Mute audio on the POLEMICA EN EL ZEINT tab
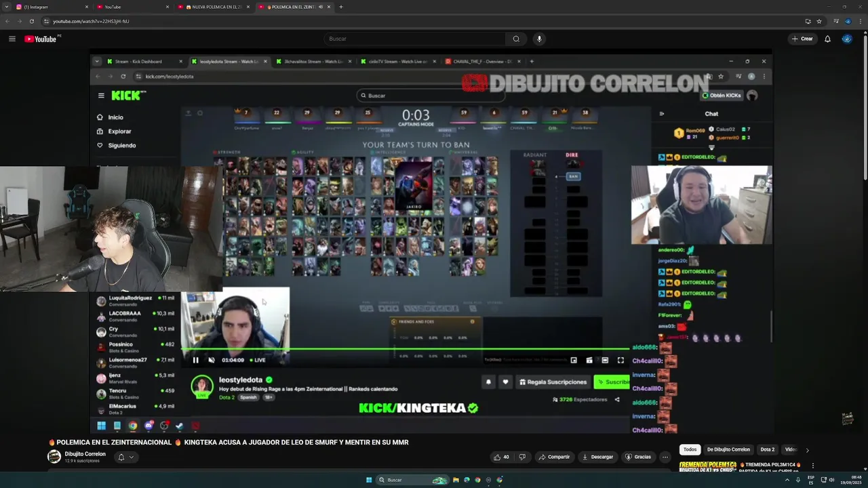 [x=320, y=7]
